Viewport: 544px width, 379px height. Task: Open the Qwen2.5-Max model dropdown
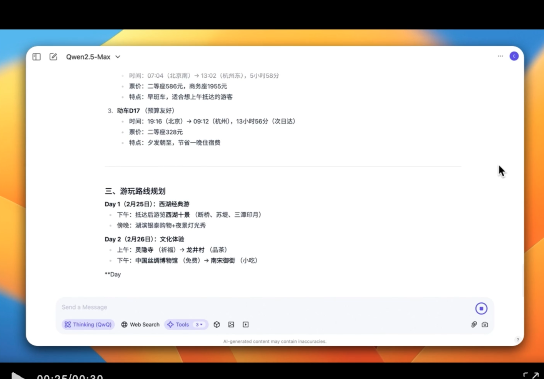coord(93,57)
